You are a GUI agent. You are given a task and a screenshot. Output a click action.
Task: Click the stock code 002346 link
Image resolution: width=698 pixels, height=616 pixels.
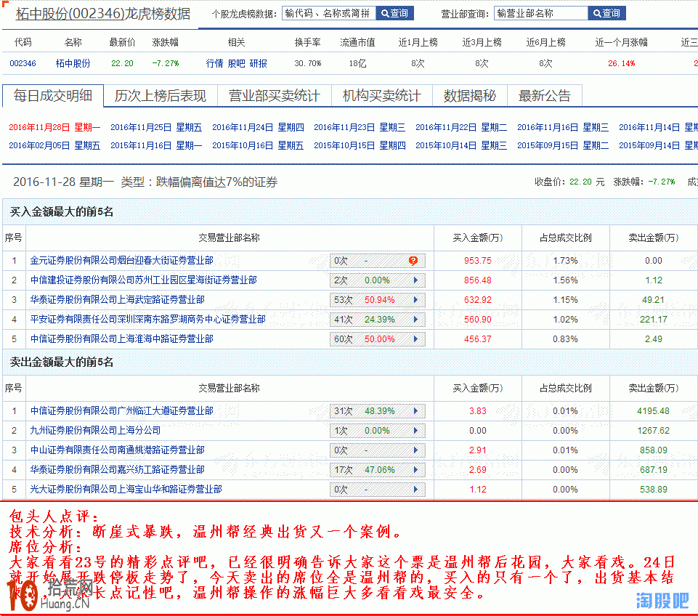coord(23,63)
